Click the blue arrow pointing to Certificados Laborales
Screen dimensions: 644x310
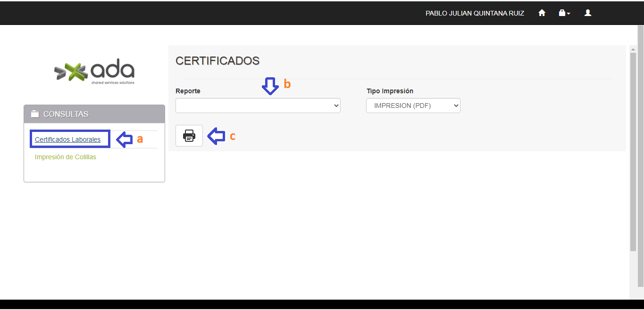[x=125, y=139]
